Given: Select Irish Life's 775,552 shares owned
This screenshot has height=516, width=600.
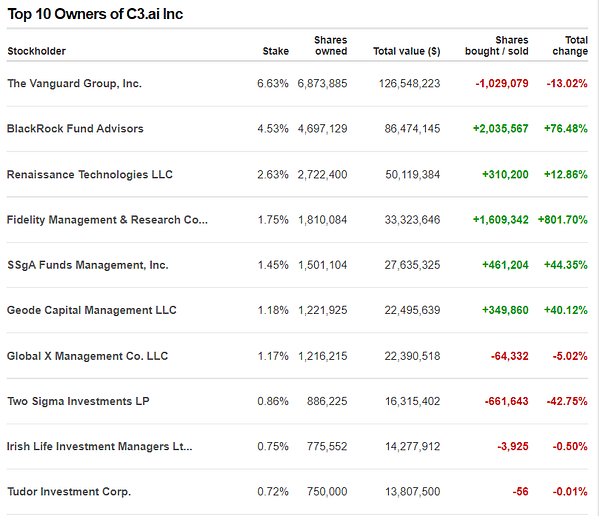Looking at the screenshot, I should click(x=327, y=446).
